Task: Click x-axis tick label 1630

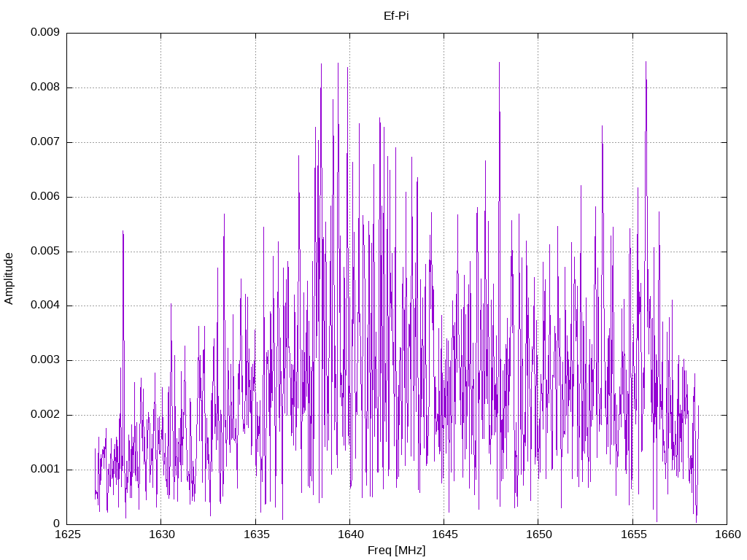Action: pos(161,534)
